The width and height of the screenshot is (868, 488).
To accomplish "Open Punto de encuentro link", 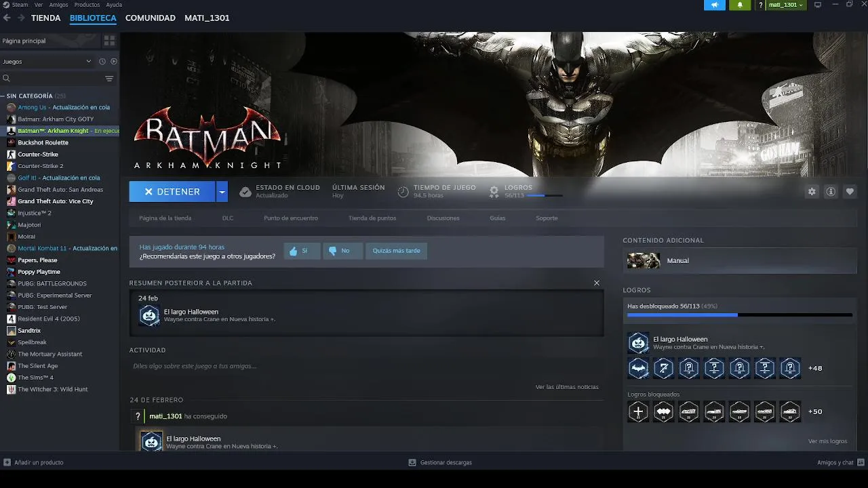I will (x=291, y=218).
